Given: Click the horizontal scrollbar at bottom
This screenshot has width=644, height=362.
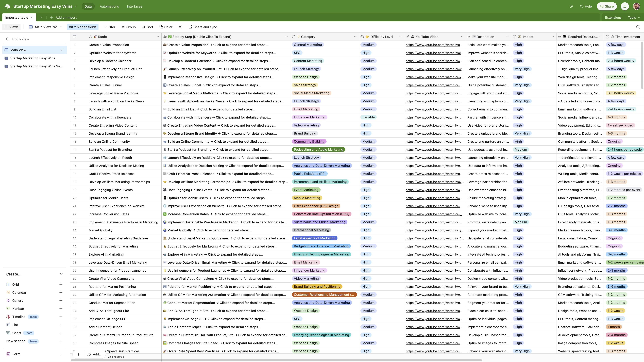Looking at the screenshot, I should point(276,360).
